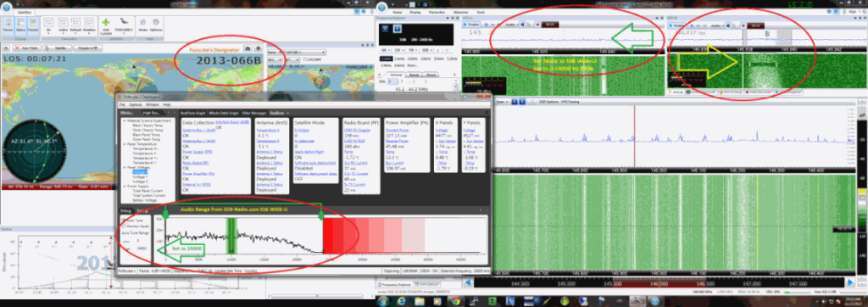Click the green tuning marker in audio graph
The height and width of the screenshot is (307, 868).
(x=231, y=235)
